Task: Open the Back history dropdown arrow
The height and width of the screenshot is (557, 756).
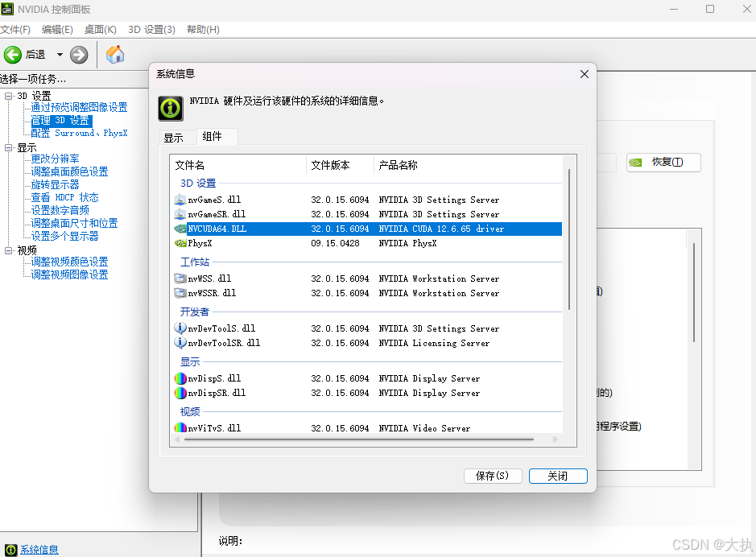Action: 60,55
